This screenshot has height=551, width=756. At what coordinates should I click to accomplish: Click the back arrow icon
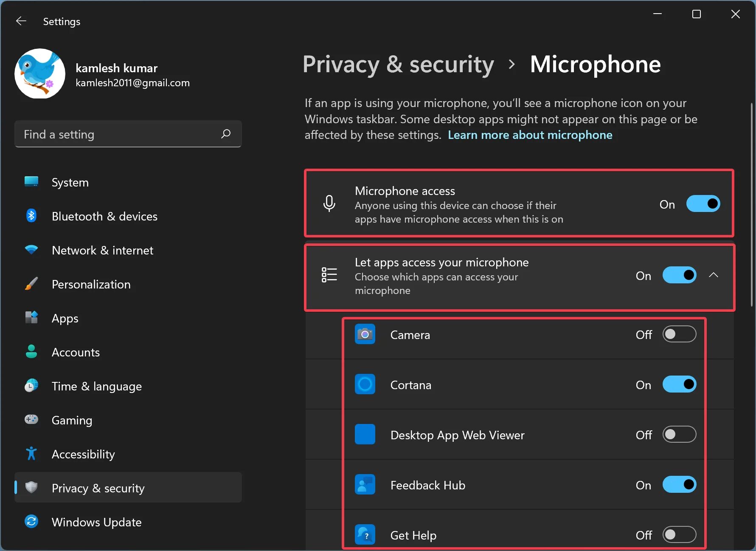pyautogui.click(x=21, y=21)
